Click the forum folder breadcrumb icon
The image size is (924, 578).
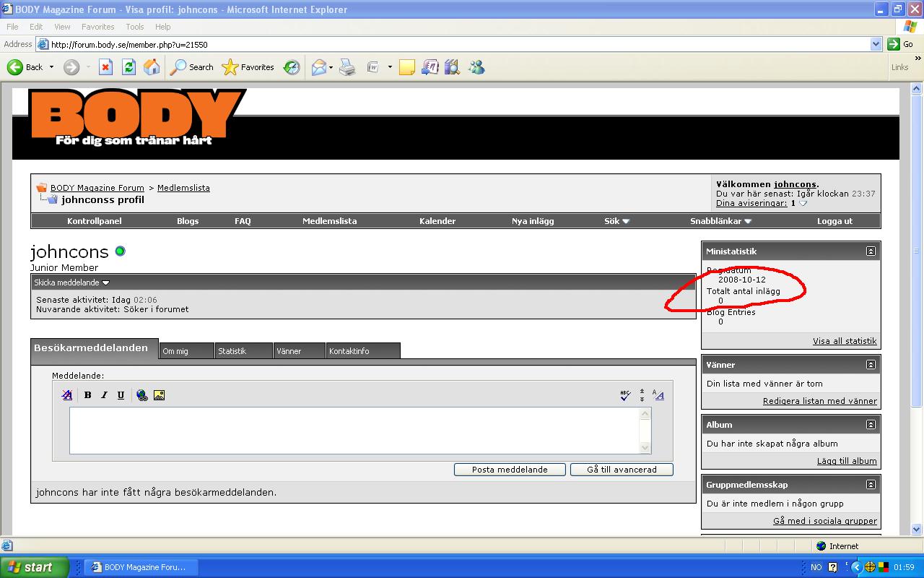point(42,188)
